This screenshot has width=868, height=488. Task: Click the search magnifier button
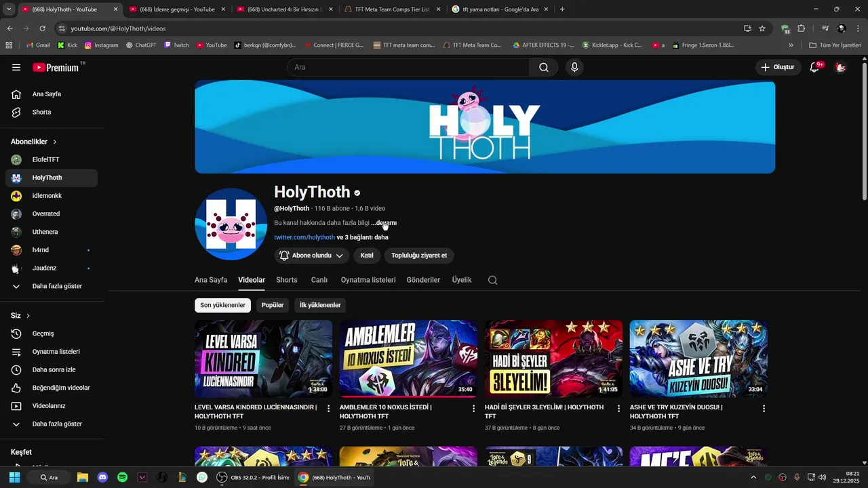pyautogui.click(x=544, y=67)
